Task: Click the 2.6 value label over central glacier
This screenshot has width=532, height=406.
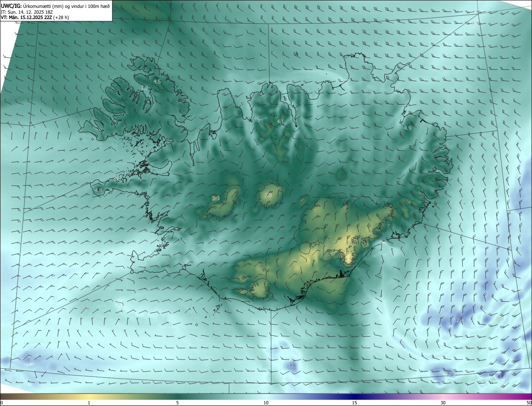Action: (x=268, y=195)
